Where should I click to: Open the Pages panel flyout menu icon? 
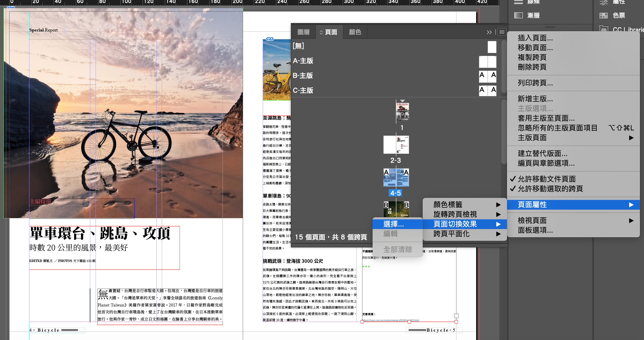[502, 32]
